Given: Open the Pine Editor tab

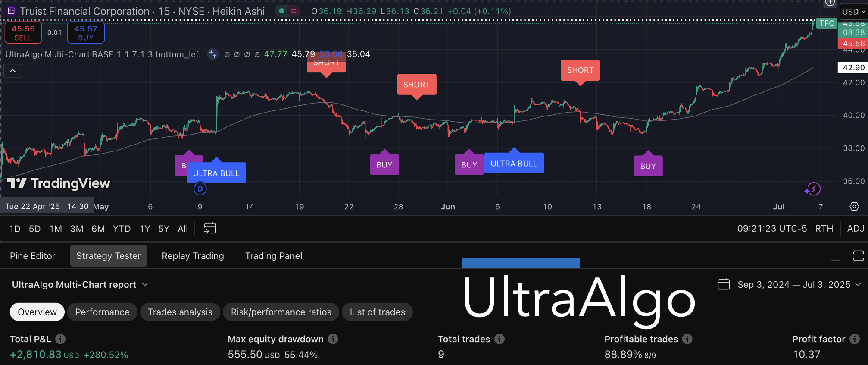Looking at the screenshot, I should (x=33, y=256).
